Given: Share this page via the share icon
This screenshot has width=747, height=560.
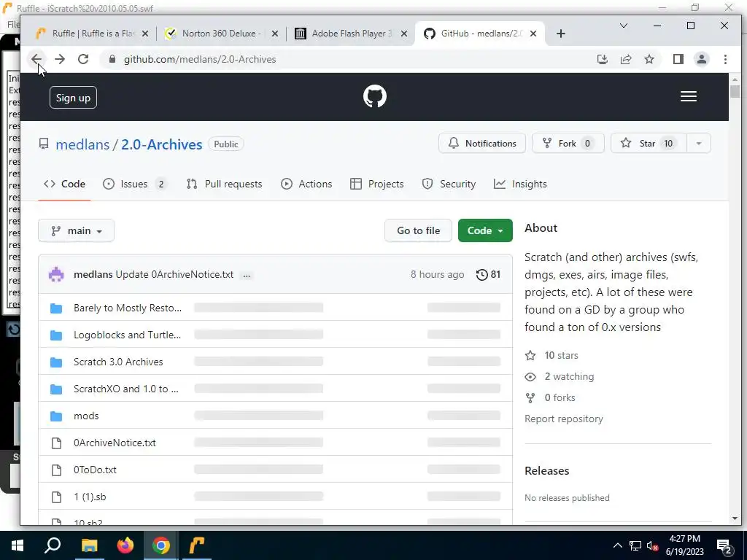Looking at the screenshot, I should tap(625, 59).
